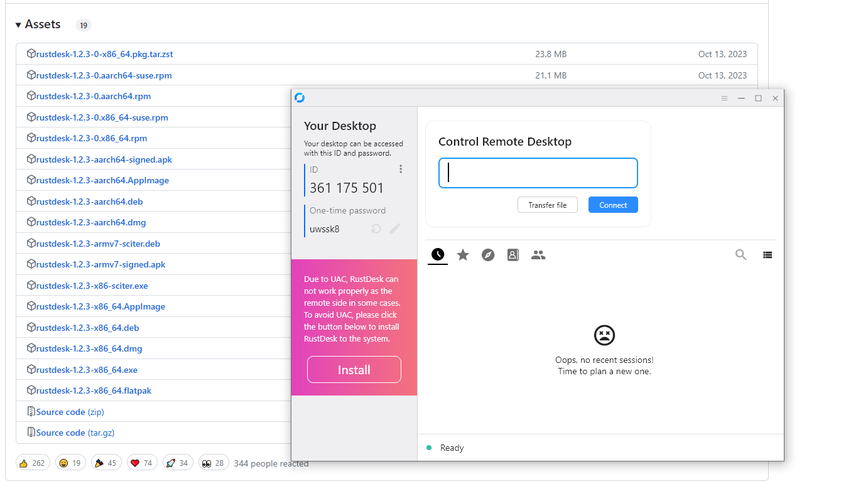Open the ID options three-dot menu
This screenshot has height=501, width=868.
pos(401,169)
